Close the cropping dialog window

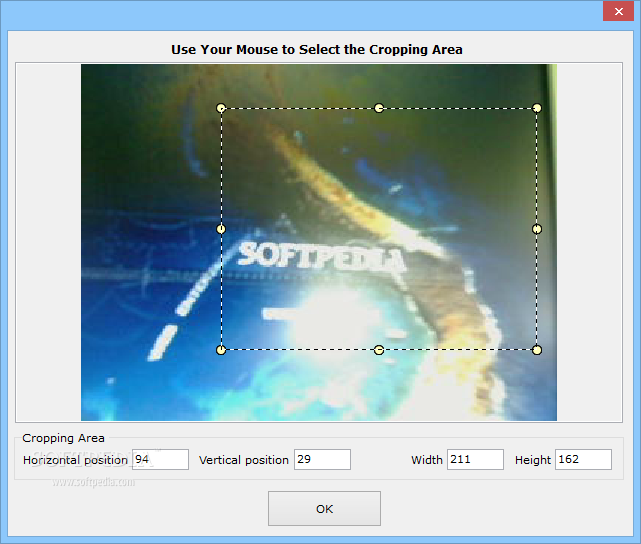(x=619, y=11)
